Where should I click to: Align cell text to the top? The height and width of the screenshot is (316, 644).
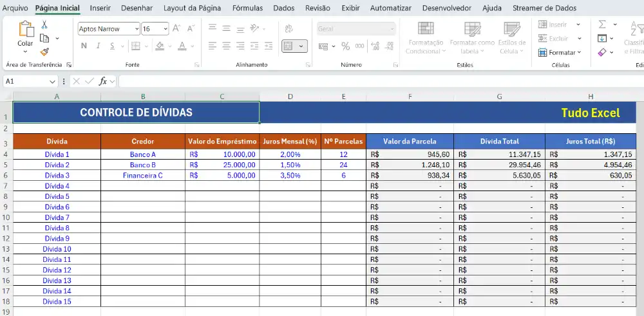pyautogui.click(x=213, y=28)
